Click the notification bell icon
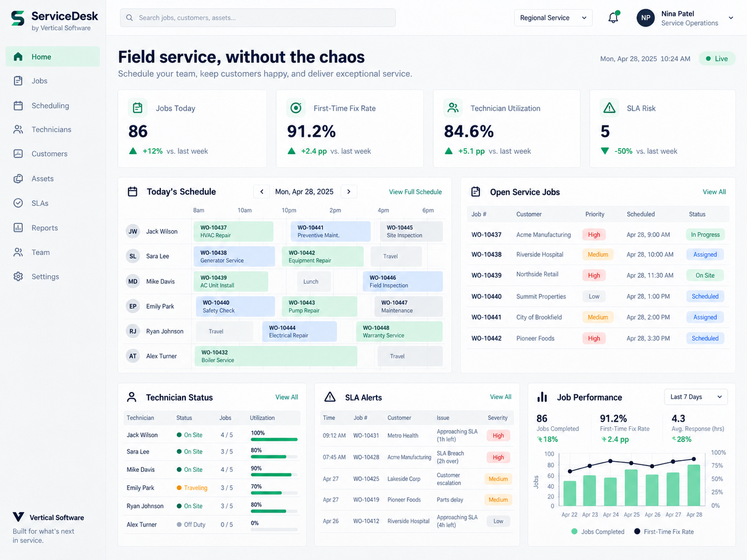Screen dimensions: 747x560 [x=613, y=18]
